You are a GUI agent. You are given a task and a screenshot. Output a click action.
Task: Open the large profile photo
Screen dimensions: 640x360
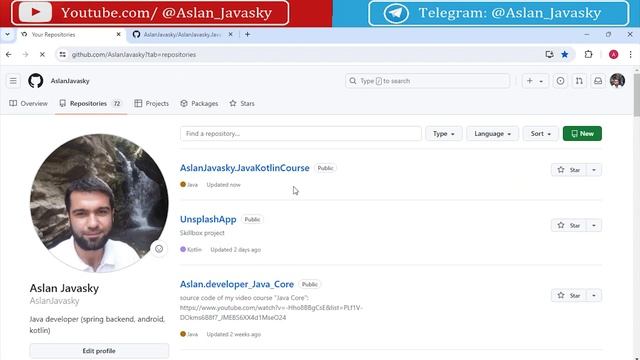tap(99, 203)
